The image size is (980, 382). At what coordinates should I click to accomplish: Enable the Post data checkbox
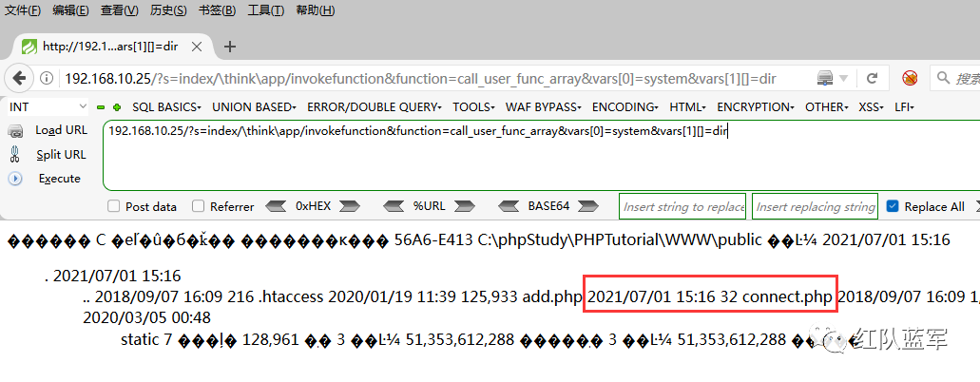point(114,206)
